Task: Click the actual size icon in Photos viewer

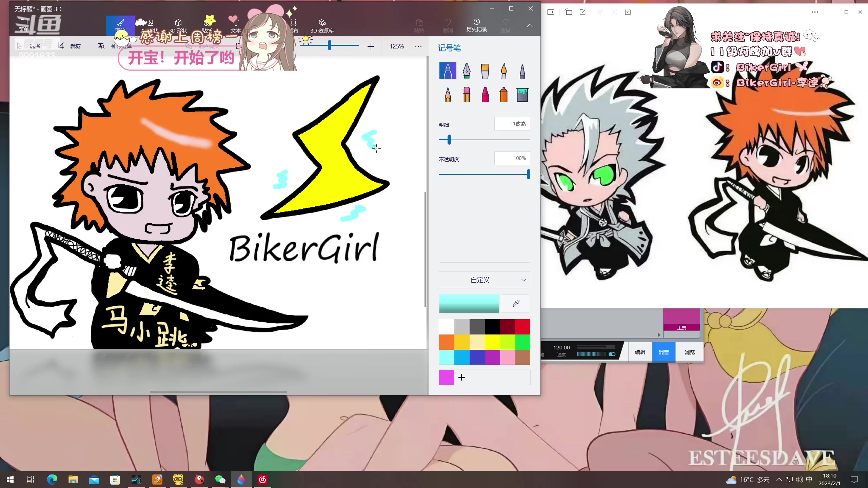Action: (x=551, y=12)
